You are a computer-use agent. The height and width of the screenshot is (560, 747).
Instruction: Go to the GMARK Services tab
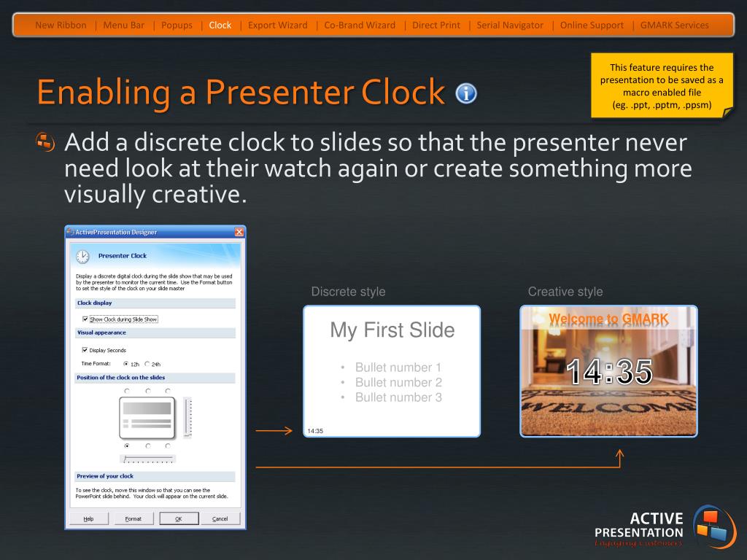point(674,26)
